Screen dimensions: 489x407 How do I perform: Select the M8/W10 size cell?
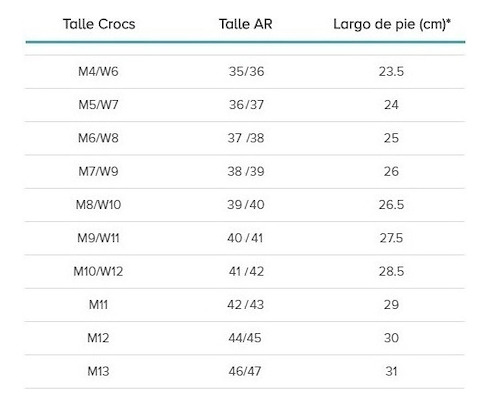click(x=98, y=205)
